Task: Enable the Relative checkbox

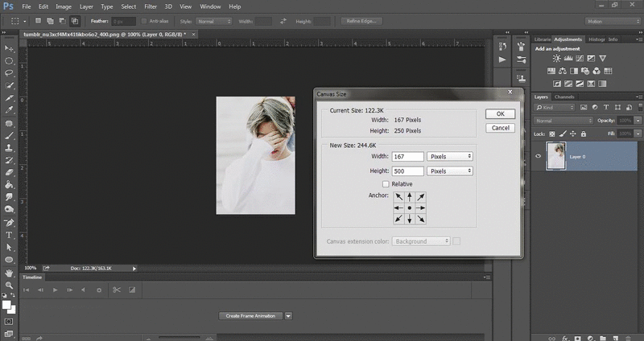Action: (x=386, y=184)
